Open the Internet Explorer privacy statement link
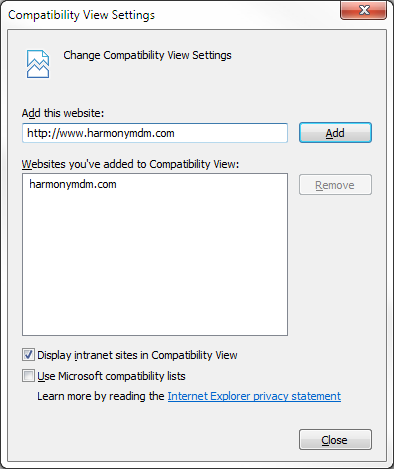Screen dimensions: 394x469 [254, 396]
